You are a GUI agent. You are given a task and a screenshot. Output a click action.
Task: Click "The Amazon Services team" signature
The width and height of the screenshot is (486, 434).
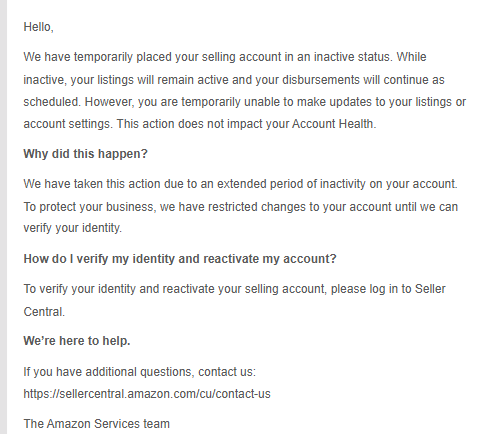pos(96,424)
